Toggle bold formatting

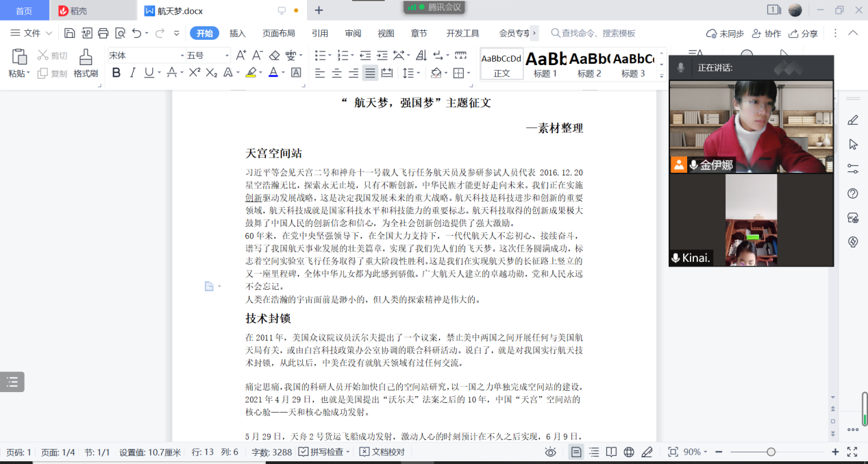(x=116, y=73)
